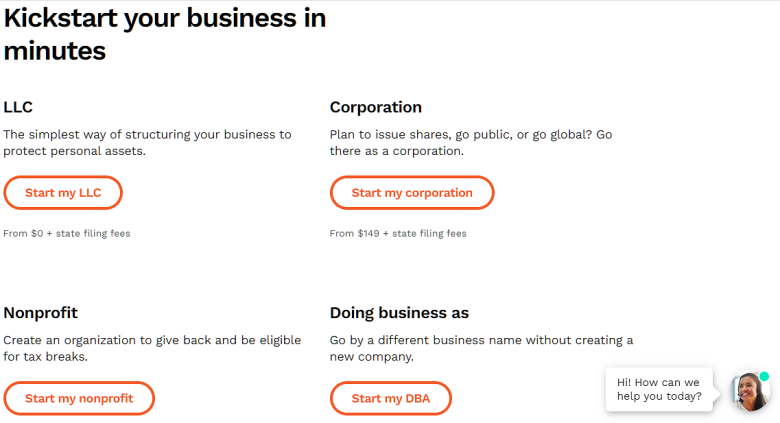Select the Corporation section heading

coord(376,107)
